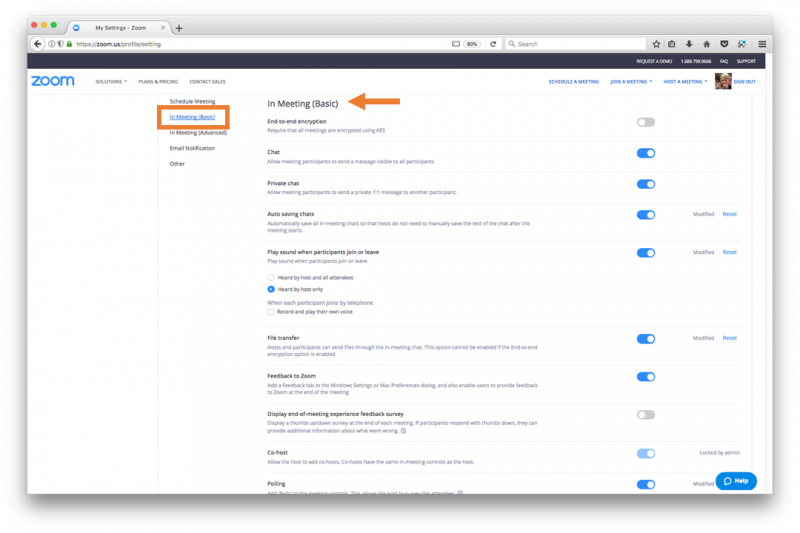Open the FAQ link
Image resolution: width=800 pixels, height=533 pixels.
[x=724, y=61]
